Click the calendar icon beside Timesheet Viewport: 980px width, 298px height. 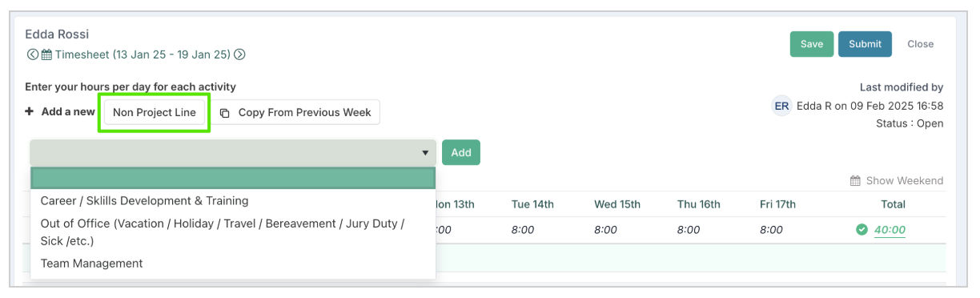46,55
